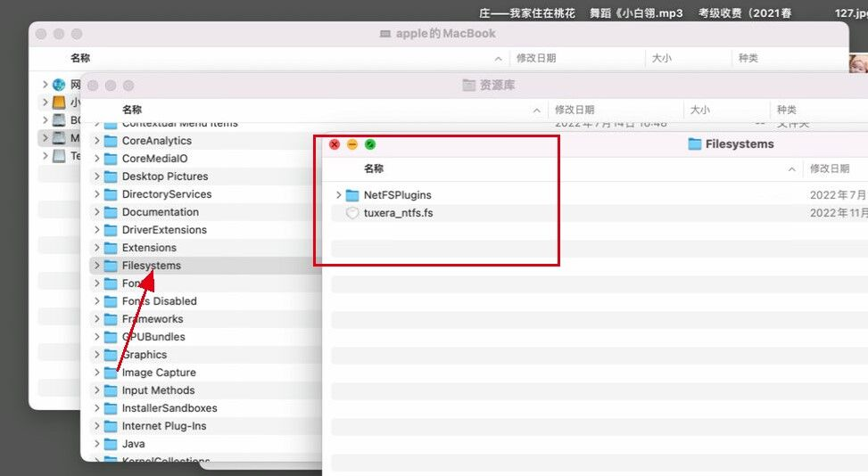Close the Filesystems window
Viewport: 868px width, 476px height.
(x=335, y=144)
